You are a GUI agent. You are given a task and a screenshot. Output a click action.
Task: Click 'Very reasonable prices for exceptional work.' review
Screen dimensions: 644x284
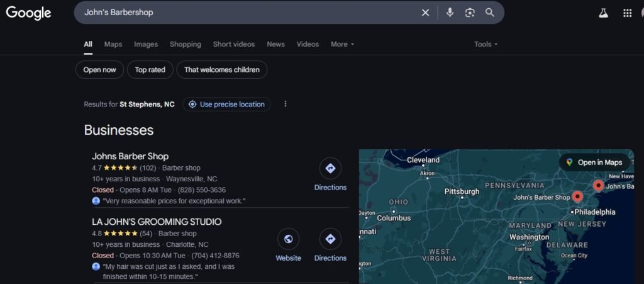174,201
